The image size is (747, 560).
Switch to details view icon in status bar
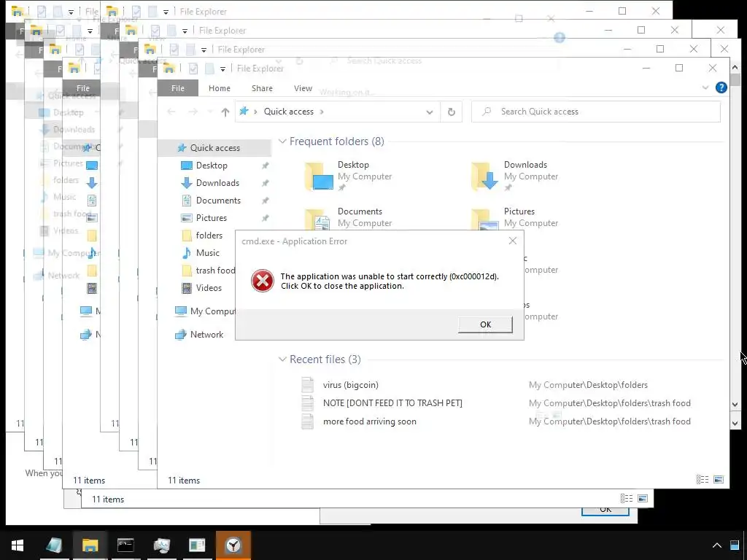[703, 480]
